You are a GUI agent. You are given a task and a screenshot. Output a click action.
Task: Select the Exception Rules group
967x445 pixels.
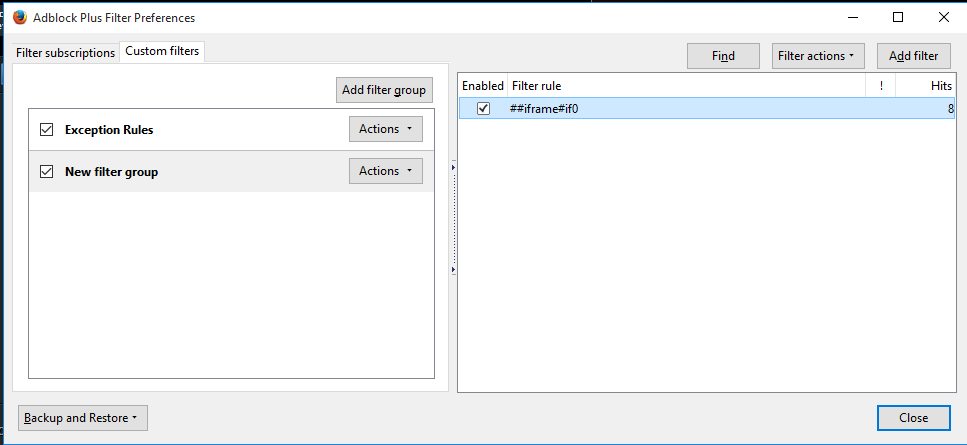[200, 130]
